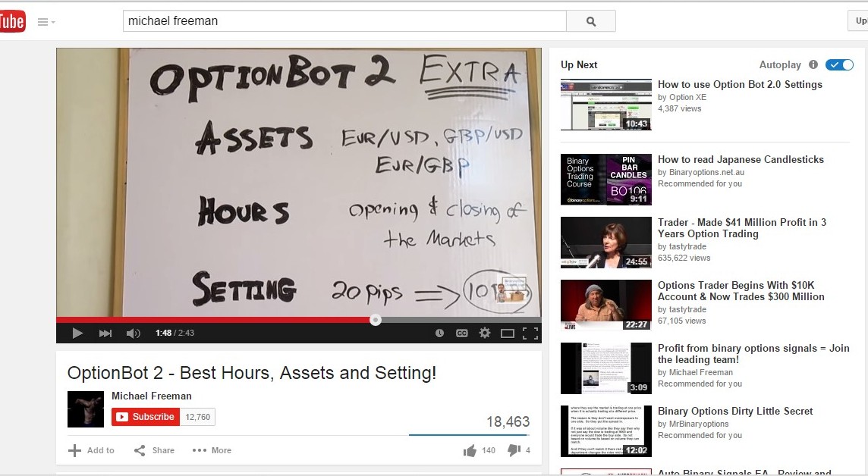Screen dimensions: 868x476
Task: Click Pin Bar Candles video thumbnail
Action: [x=606, y=180]
